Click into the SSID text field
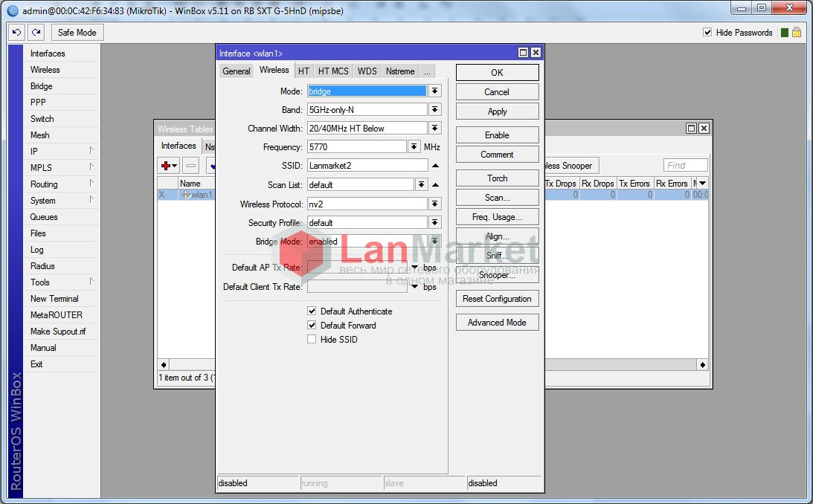813x504 pixels. pos(367,166)
